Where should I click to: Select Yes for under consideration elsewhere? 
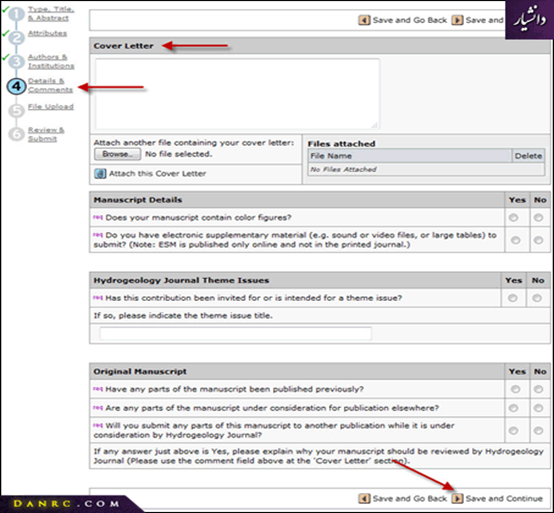[513, 408]
